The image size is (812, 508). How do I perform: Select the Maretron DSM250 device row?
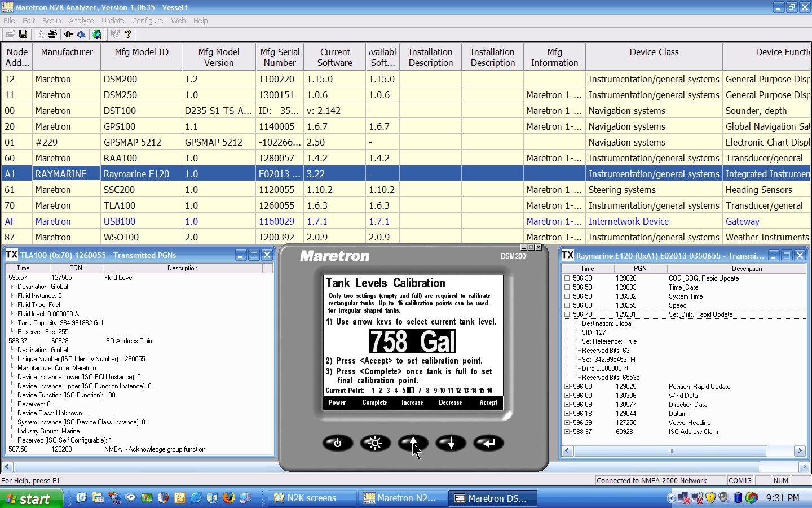406,95
